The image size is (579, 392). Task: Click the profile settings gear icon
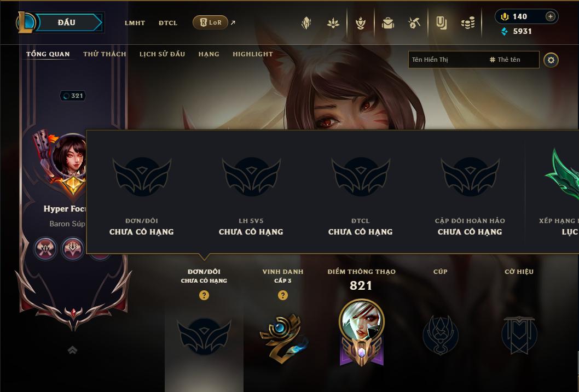click(x=551, y=60)
